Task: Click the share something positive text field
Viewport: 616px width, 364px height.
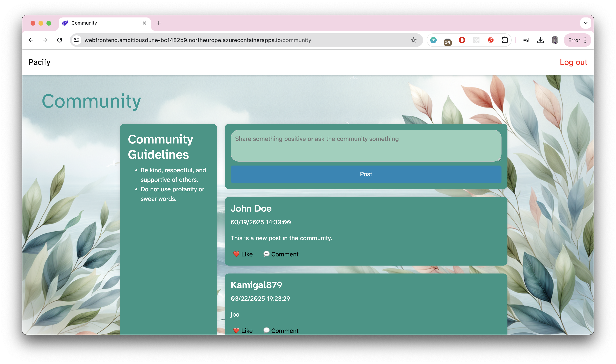Action: [x=366, y=146]
